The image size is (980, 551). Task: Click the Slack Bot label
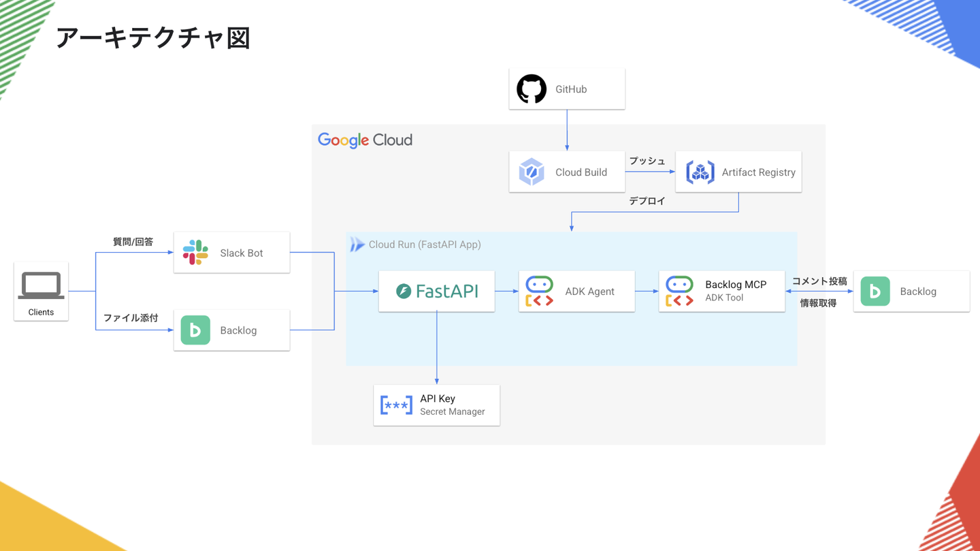pos(242,253)
